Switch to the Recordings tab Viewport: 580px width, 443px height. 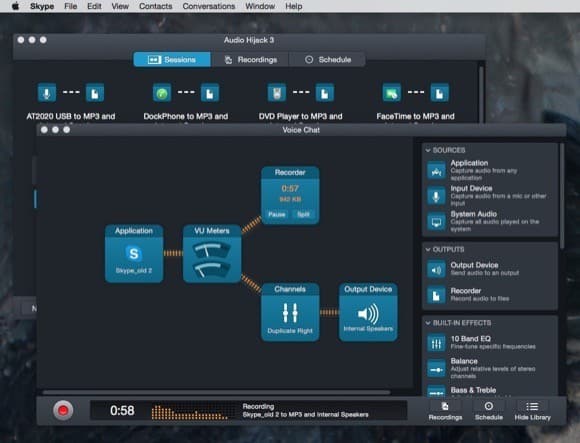[x=250, y=60]
